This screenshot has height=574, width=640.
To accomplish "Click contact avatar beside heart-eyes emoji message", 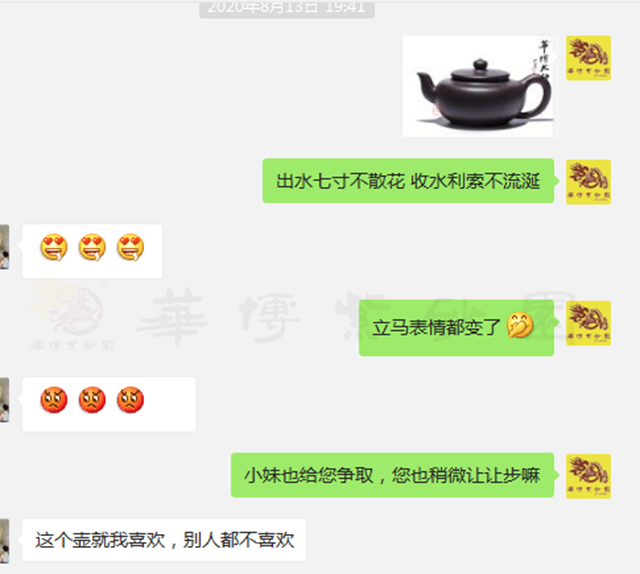I will [4, 247].
